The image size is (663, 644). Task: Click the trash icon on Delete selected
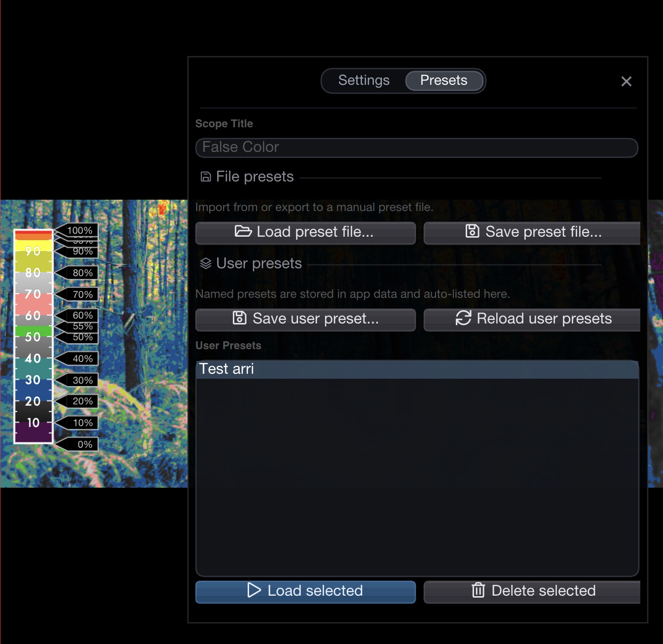pyautogui.click(x=478, y=590)
